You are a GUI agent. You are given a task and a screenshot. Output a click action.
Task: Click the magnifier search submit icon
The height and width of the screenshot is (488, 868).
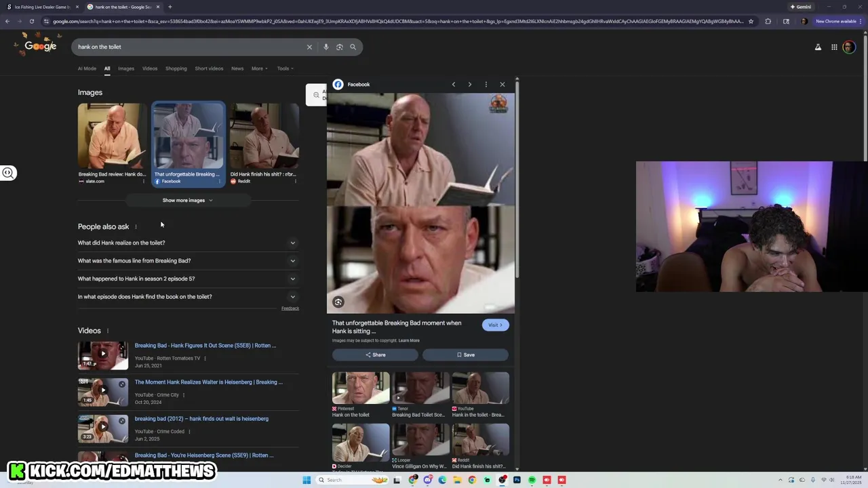[353, 47]
